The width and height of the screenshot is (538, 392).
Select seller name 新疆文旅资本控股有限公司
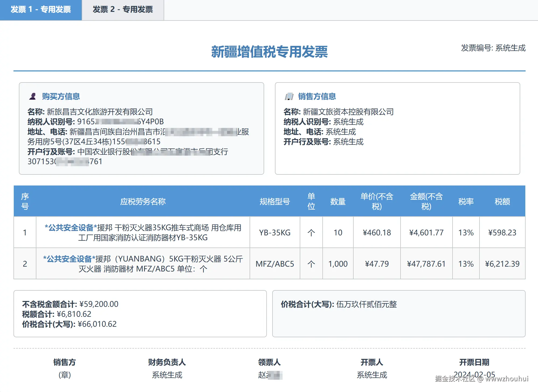pyautogui.click(x=348, y=112)
